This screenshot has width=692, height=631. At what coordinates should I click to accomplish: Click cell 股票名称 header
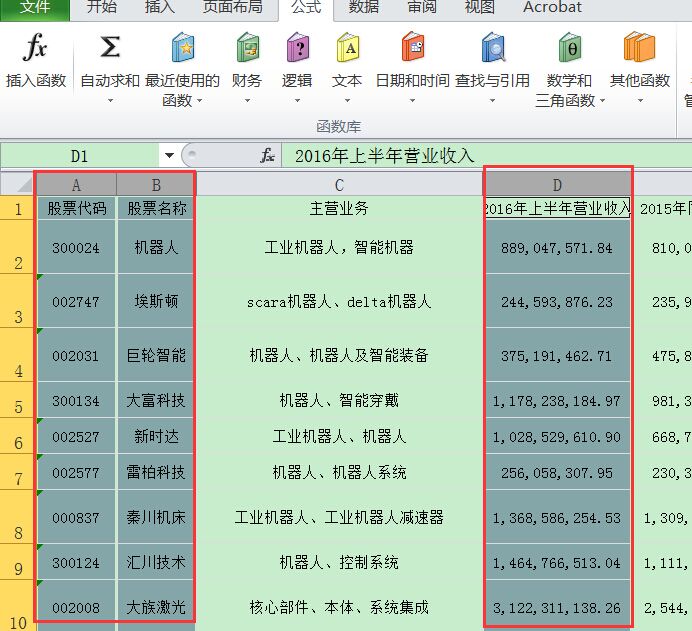pos(156,208)
